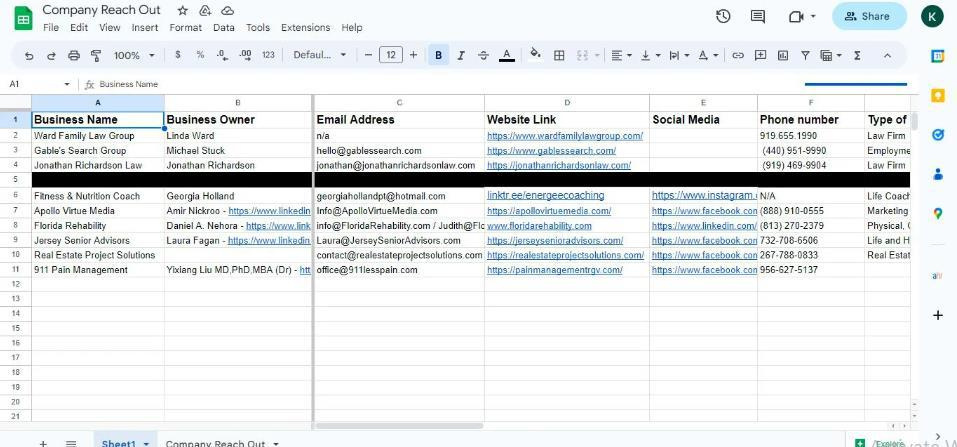The width and height of the screenshot is (957, 447).
Task: Toggle Bold formatting
Action: (x=438, y=55)
